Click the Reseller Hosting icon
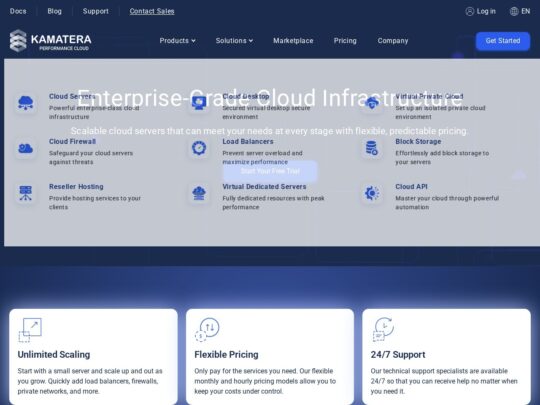Image resolution: width=540 pixels, height=405 pixels. pos(25,193)
